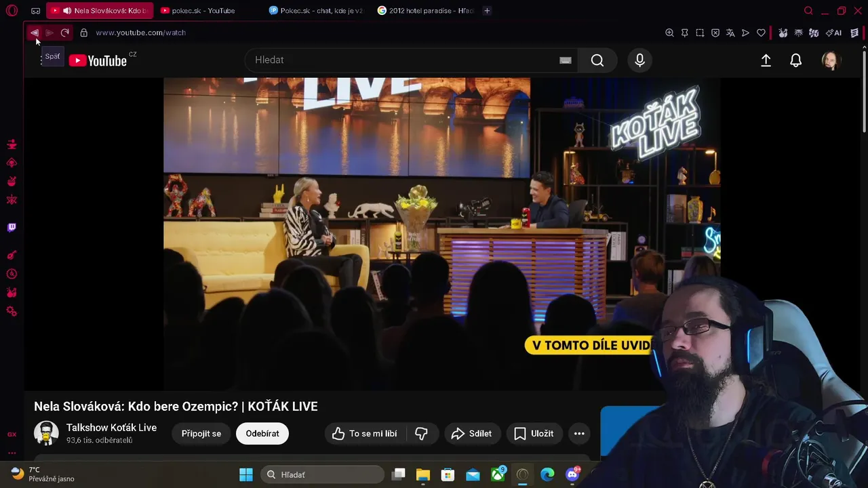The width and height of the screenshot is (868, 488).
Task: Open File Explorer from the taskbar
Action: tap(423, 474)
